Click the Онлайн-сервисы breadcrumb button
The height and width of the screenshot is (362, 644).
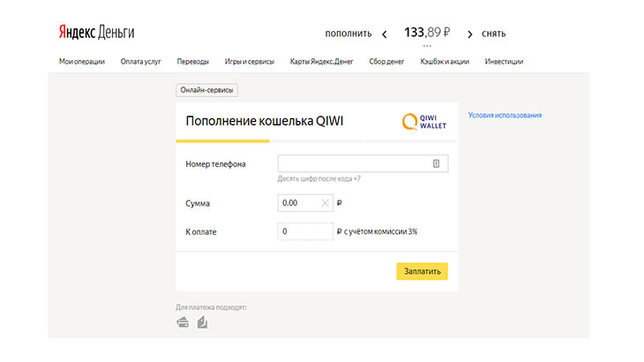click(207, 90)
